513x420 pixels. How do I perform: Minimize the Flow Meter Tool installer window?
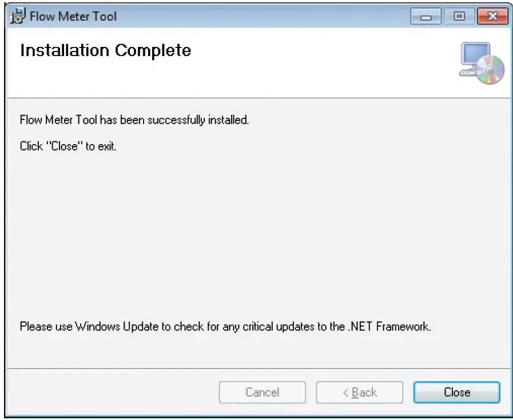coord(425,16)
